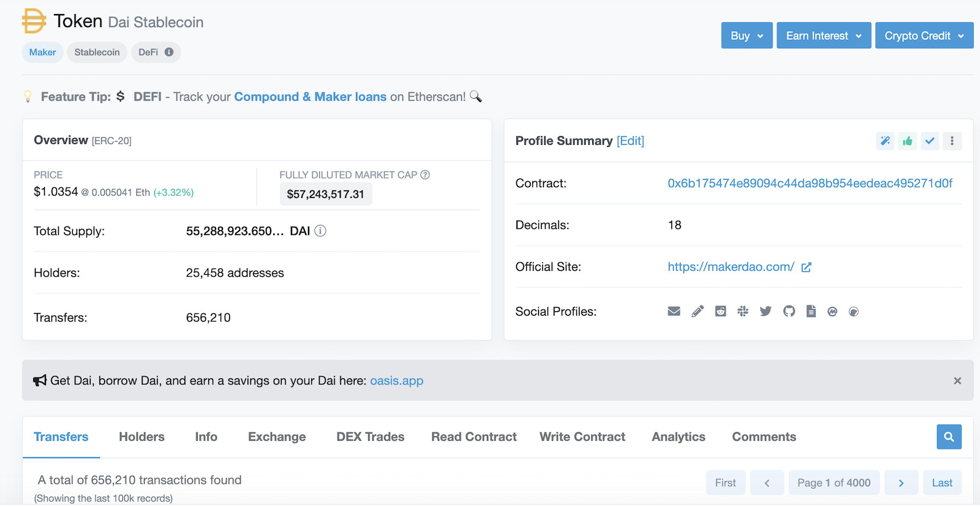The width and height of the screenshot is (980, 507).
Task: Click the Total Supply info icon
Action: (x=320, y=231)
